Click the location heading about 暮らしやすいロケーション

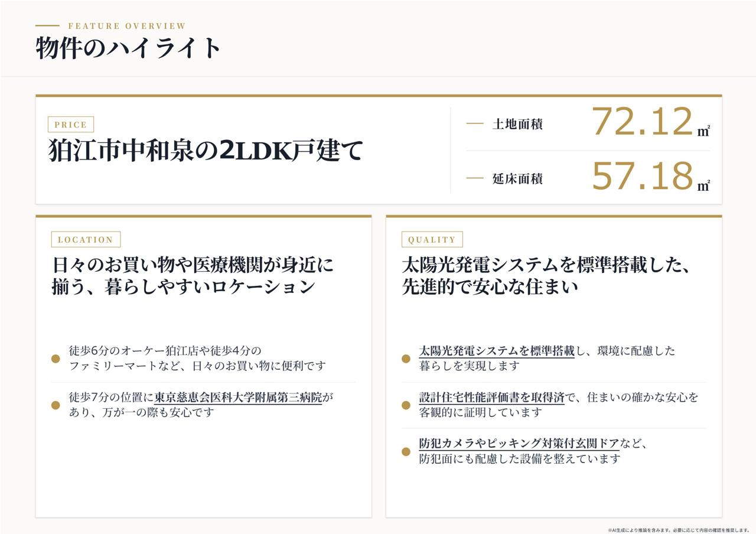coord(193,275)
